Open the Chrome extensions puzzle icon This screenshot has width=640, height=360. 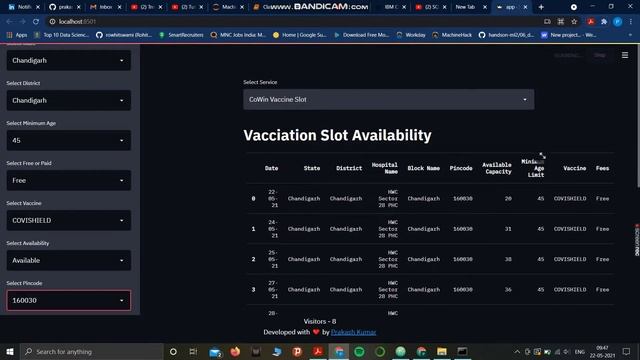[x=604, y=22]
